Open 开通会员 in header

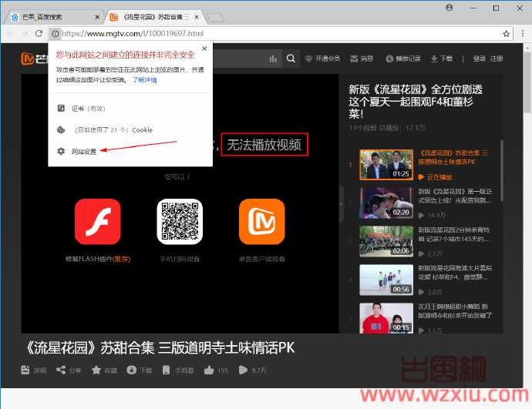[322, 59]
